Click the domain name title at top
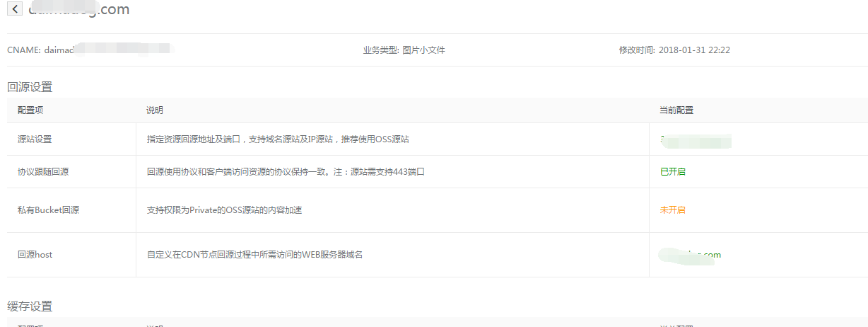868x327 pixels. (x=78, y=9)
